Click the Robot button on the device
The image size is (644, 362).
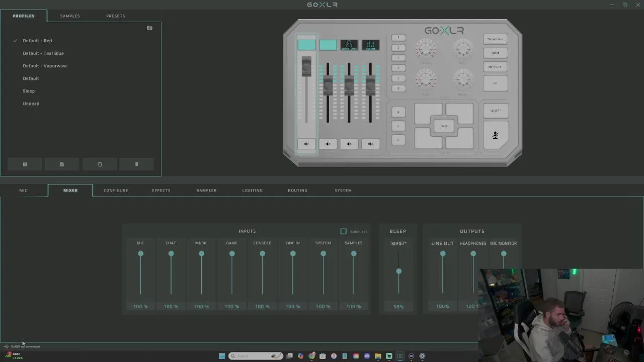pyautogui.click(x=495, y=53)
